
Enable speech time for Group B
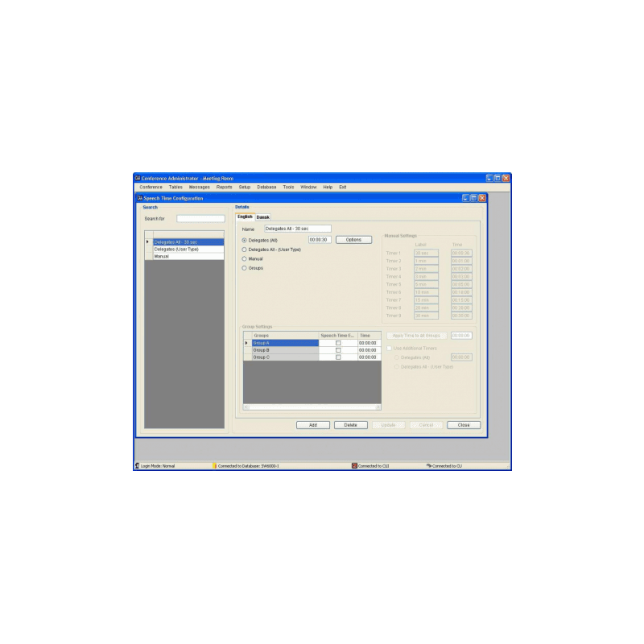tap(337, 349)
